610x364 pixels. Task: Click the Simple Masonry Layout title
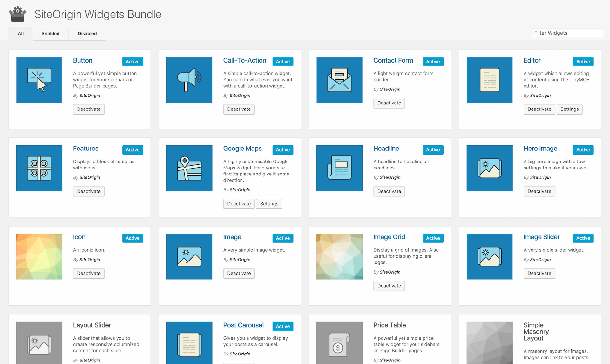coord(536,332)
